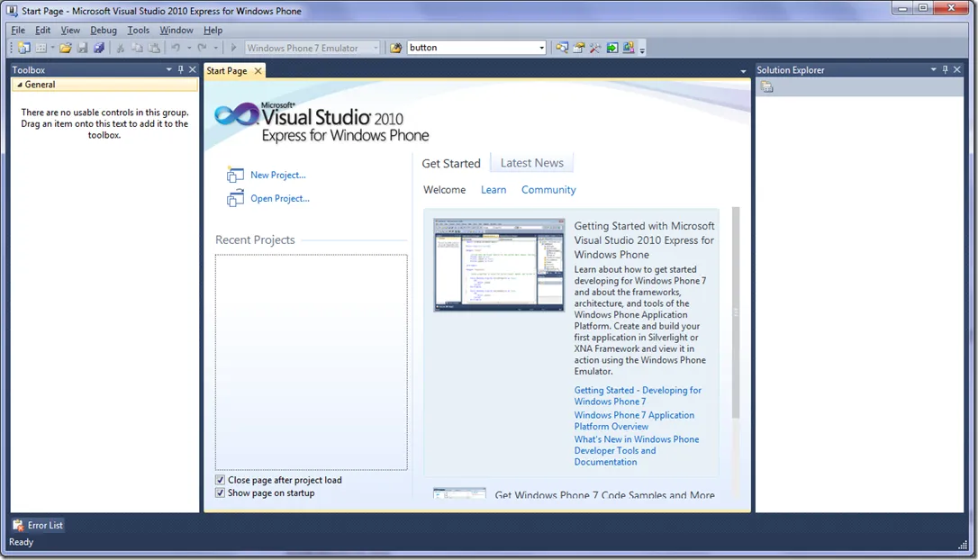Click the New Project... link

[x=278, y=176]
